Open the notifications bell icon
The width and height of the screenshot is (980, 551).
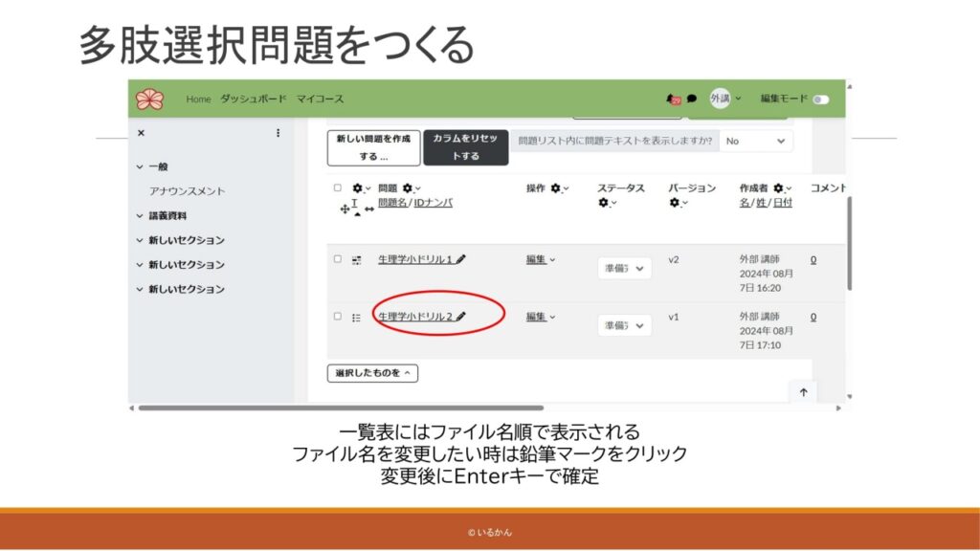click(672, 99)
